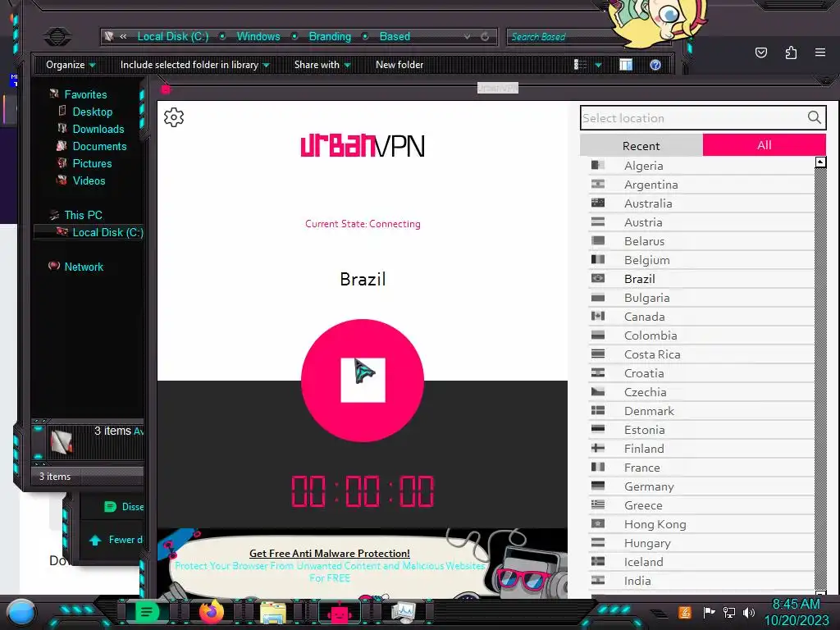Select the Brazil row in list
This screenshot has height=630, width=840.
(701, 279)
